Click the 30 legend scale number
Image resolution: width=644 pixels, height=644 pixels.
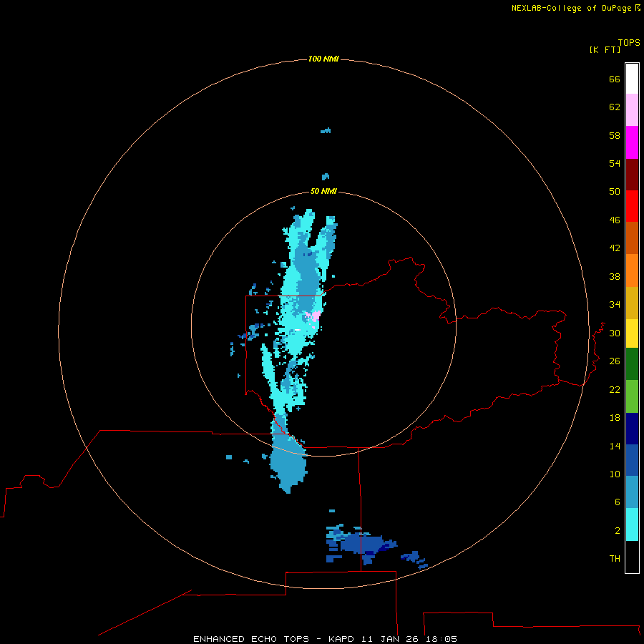point(615,333)
